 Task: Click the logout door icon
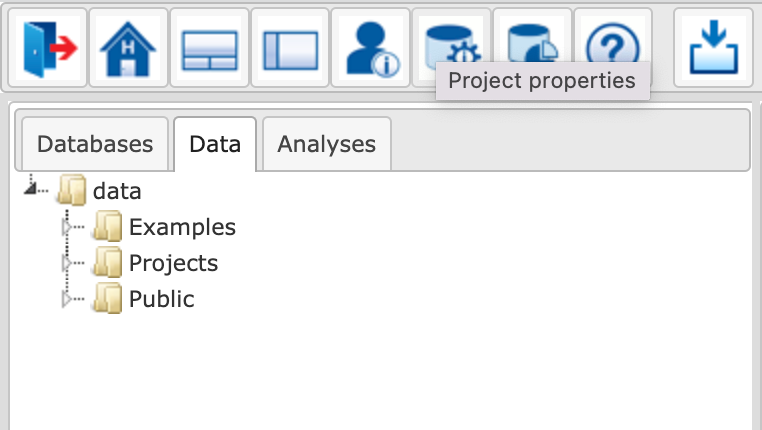click(48, 48)
